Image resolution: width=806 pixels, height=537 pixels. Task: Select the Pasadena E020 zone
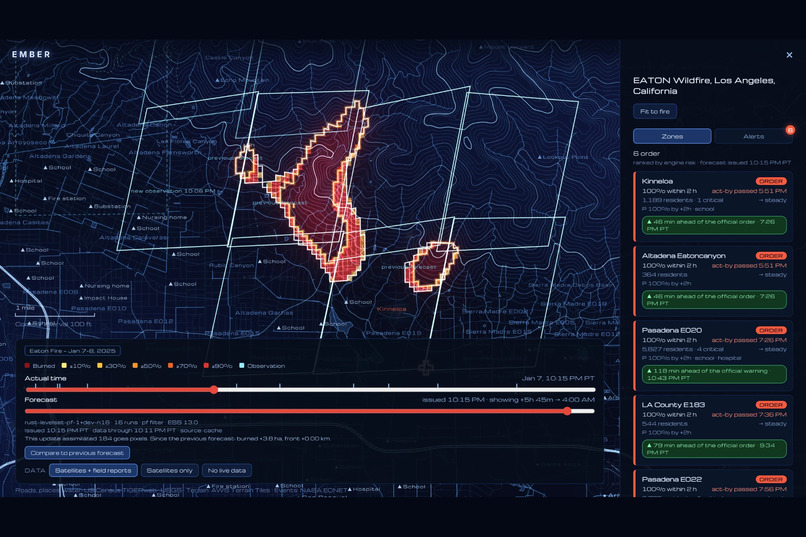[713, 355]
